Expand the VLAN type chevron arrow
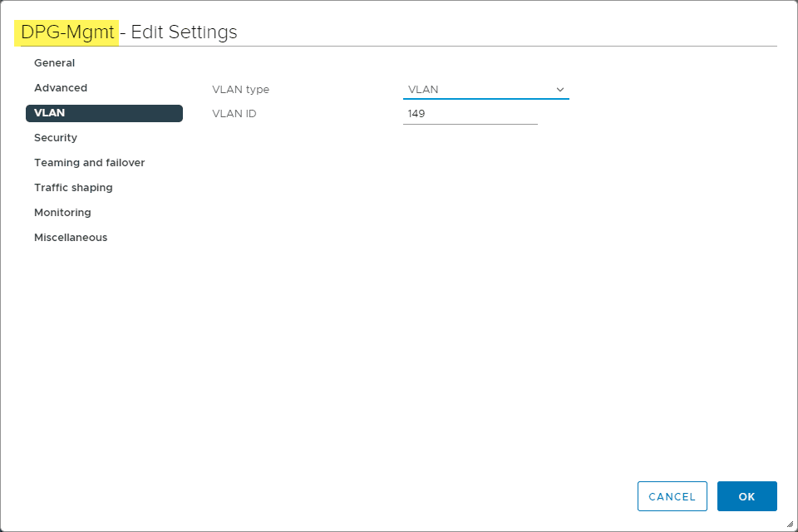798x532 pixels. (x=559, y=90)
